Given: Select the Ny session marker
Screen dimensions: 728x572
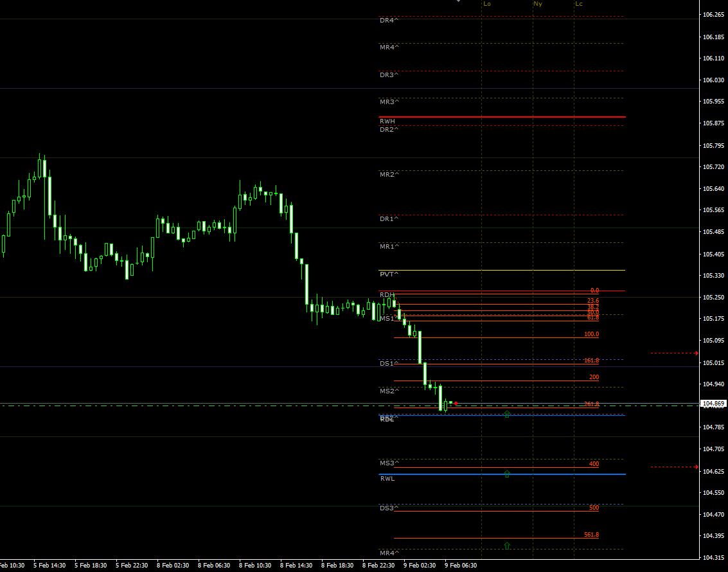Looking at the screenshot, I should point(537,4).
